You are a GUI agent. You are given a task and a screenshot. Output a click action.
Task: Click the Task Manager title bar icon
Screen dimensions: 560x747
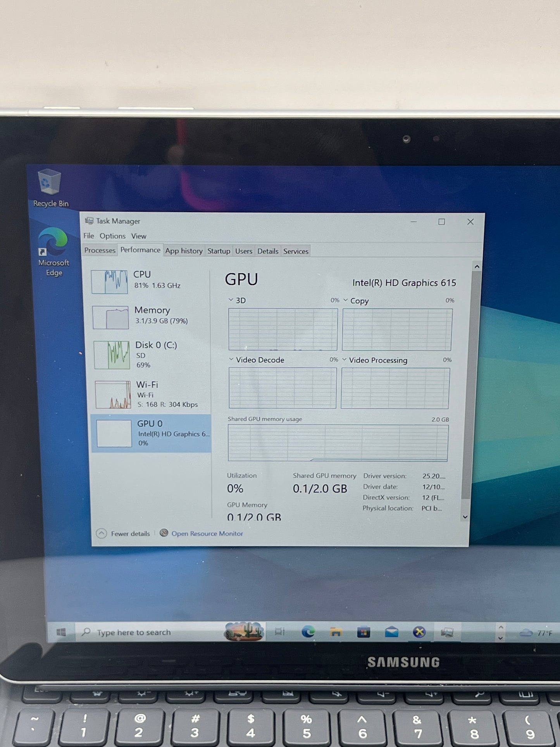click(89, 221)
